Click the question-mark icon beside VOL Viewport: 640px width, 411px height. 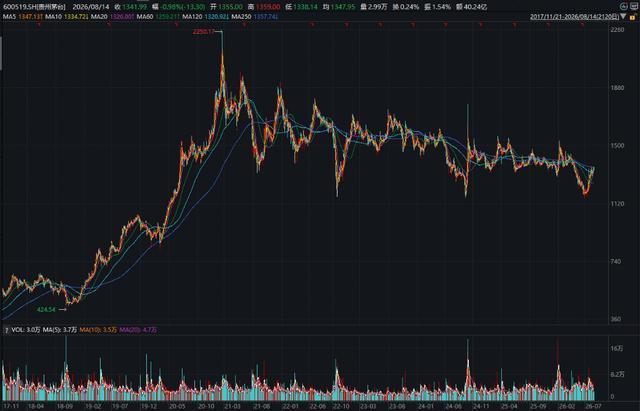click(x=7, y=330)
